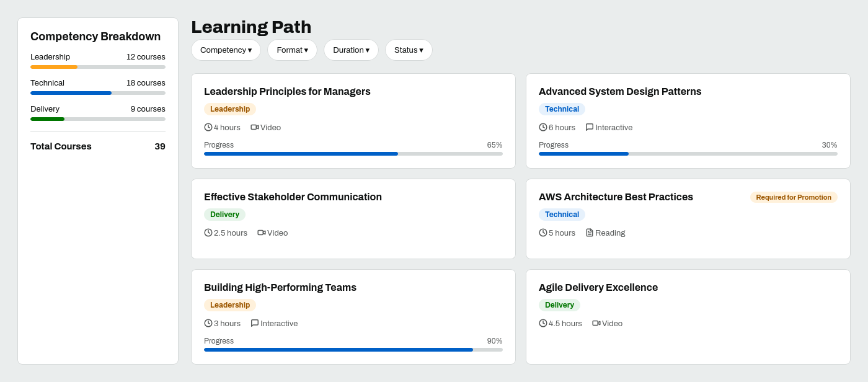Open Leadership Principles for Managers course

tap(287, 92)
